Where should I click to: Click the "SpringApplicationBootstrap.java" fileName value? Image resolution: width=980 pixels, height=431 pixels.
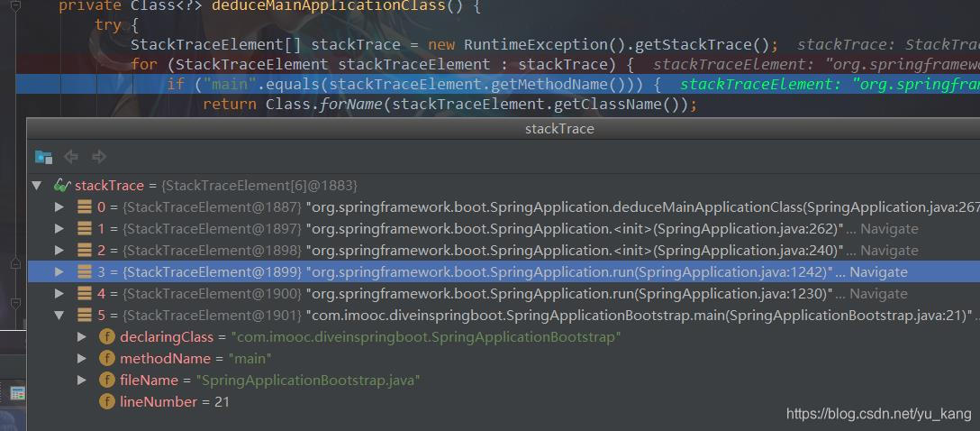coord(307,380)
